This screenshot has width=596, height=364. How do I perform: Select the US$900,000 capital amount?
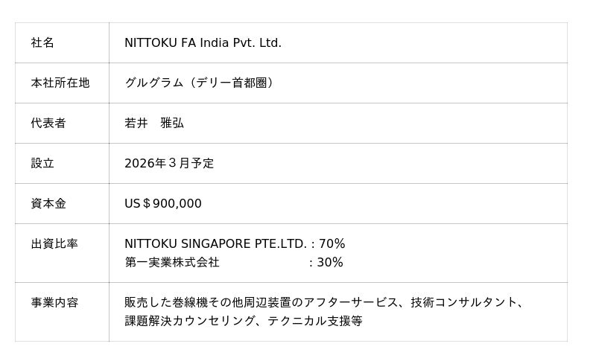163,204
